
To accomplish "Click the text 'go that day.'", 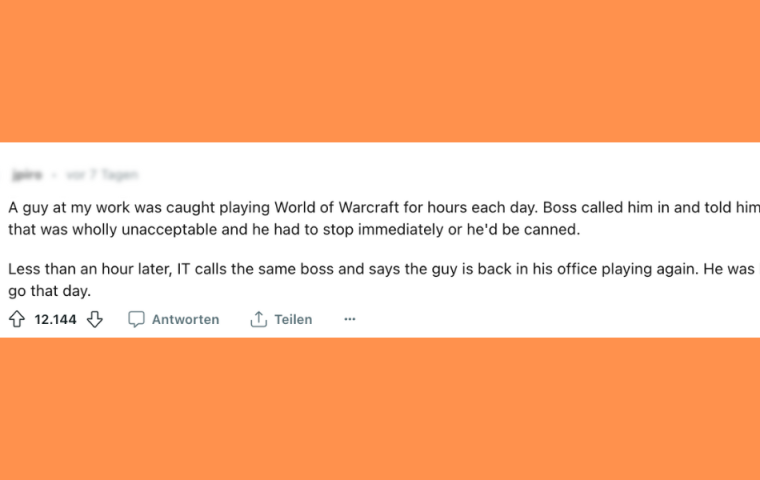I will tap(49, 291).
